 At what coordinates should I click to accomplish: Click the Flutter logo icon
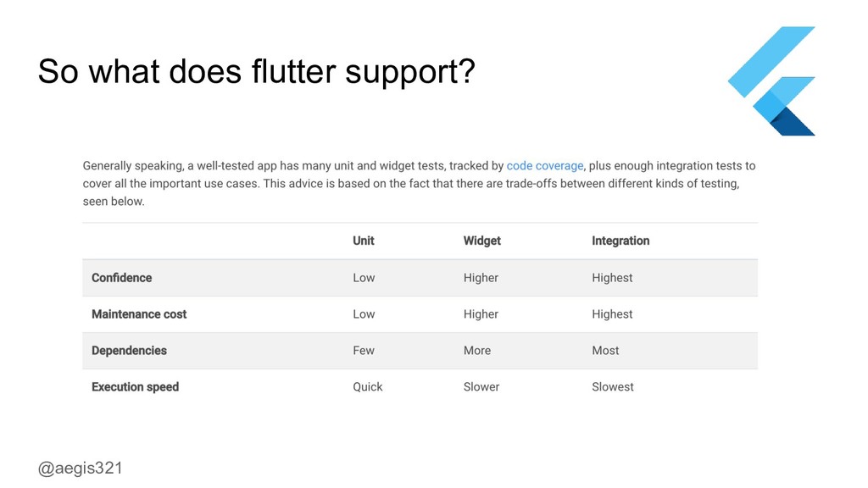click(x=771, y=82)
